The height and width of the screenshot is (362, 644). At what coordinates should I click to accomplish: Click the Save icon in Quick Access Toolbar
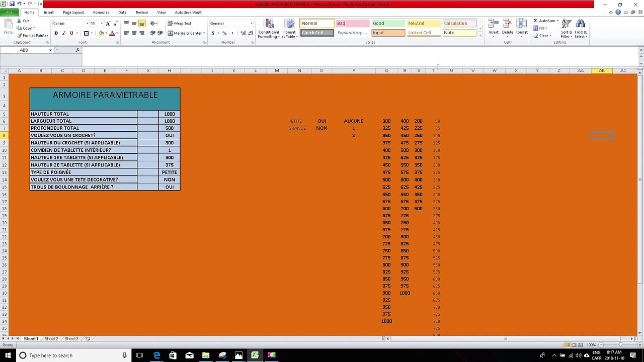point(12,4)
